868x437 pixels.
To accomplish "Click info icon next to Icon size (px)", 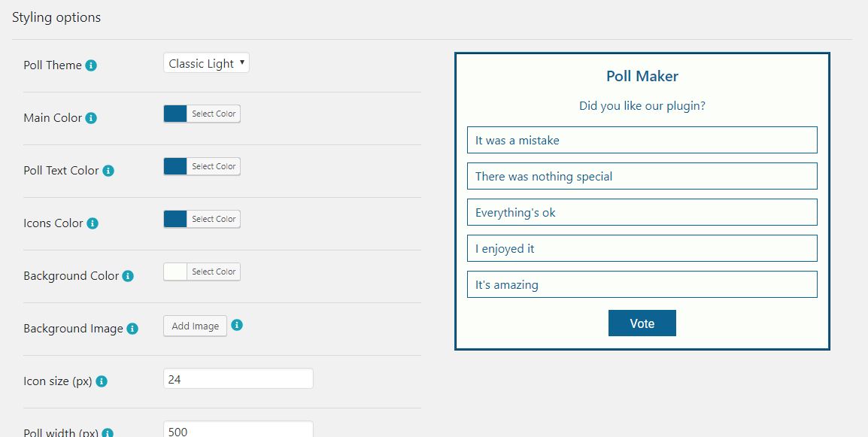I will click(x=102, y=381).
